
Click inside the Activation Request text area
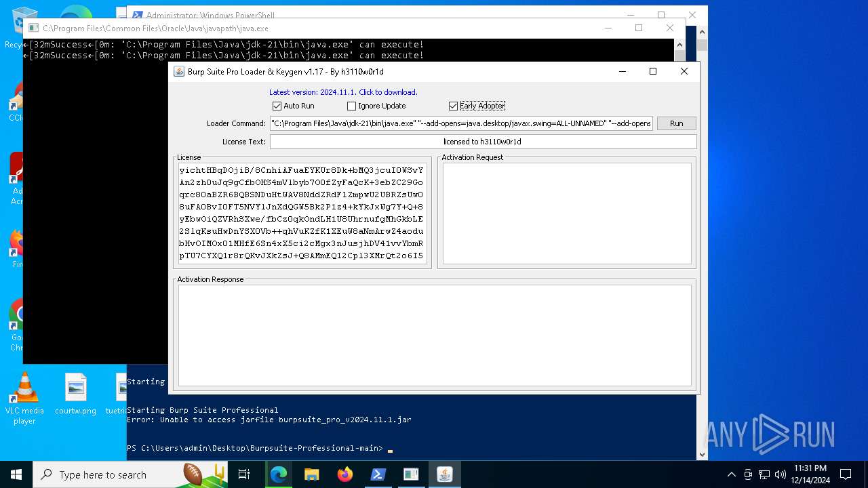pyautogui.click(x=567, y=213)
